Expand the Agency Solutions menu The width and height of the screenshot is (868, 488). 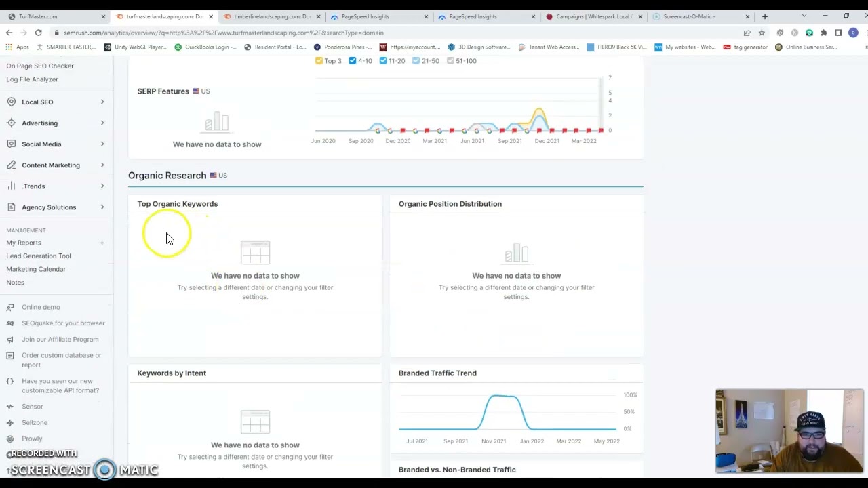click(102, 207)
